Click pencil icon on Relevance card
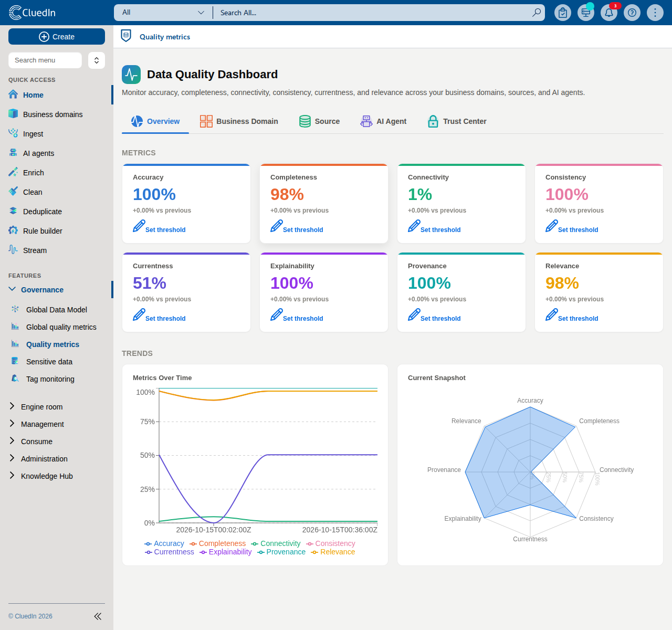Image resolution: width=672 pixels, height=630 pixels. (551, 315)
